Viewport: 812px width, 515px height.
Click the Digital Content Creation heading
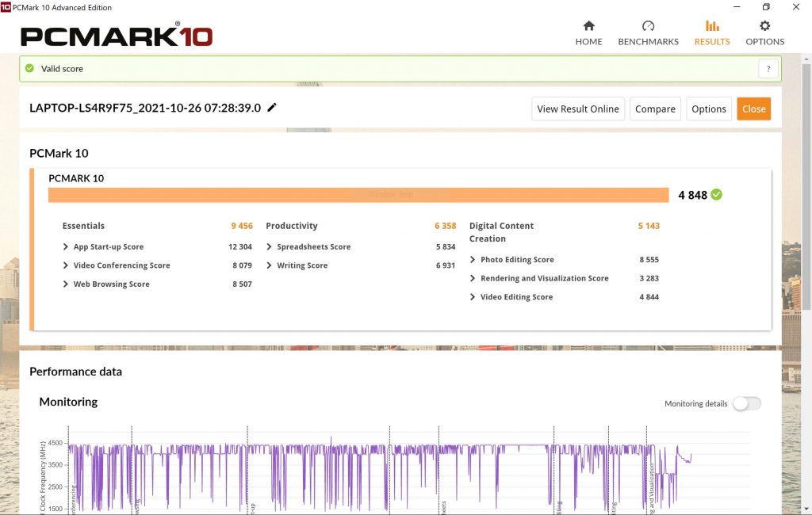tap(501, 232)
